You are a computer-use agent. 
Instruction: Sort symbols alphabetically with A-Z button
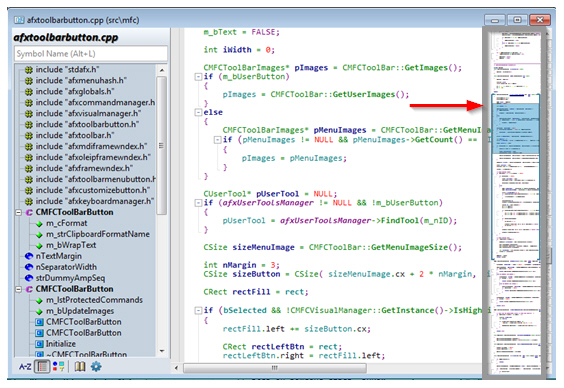click(x=25, y=367)
